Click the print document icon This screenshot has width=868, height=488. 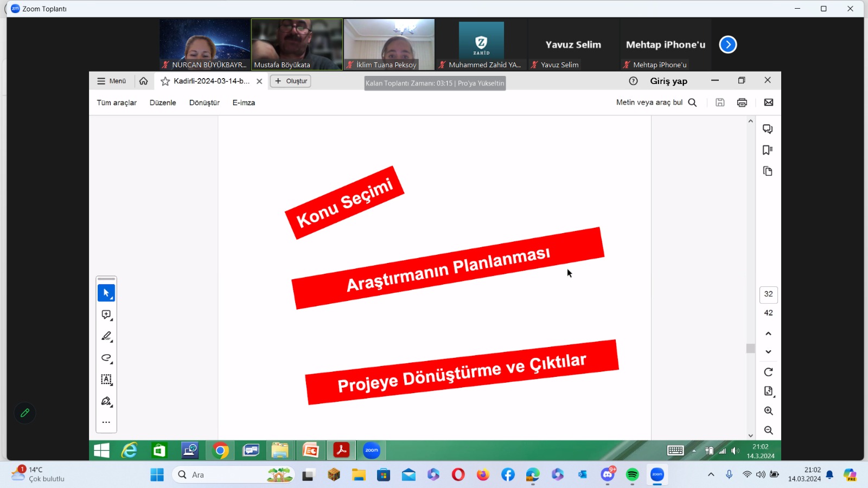(742, 102)
